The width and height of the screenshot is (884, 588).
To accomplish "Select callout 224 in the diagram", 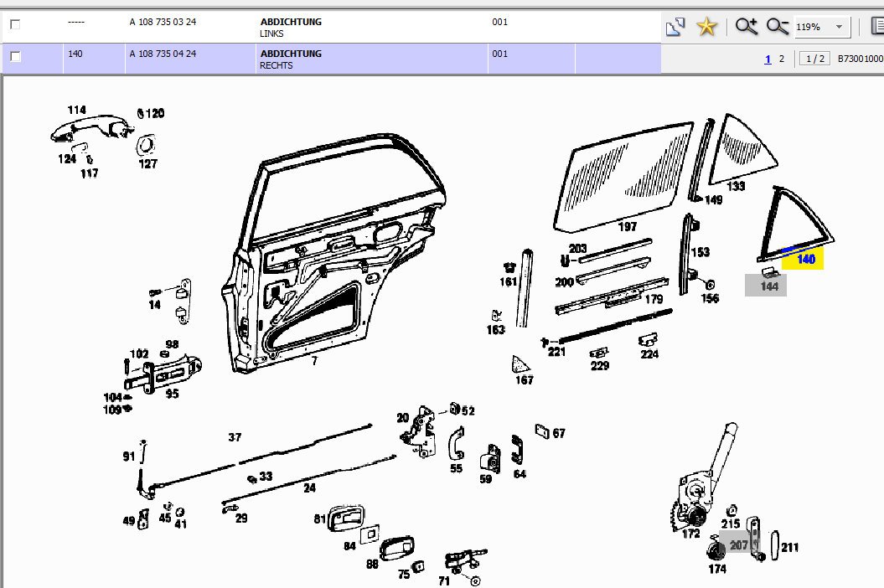I will click(x=649, y=354).
